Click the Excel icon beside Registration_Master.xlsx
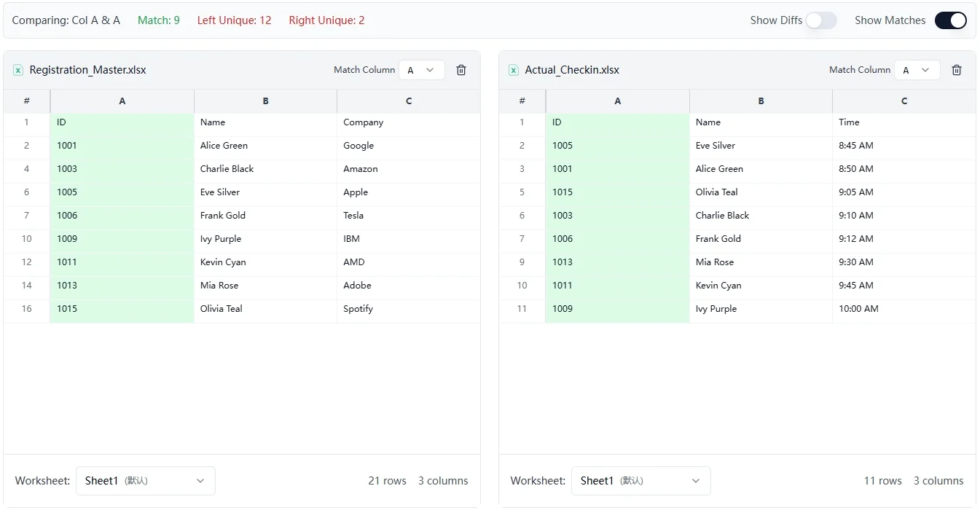Viewport: 980px width, 510px height. point(17,70)
